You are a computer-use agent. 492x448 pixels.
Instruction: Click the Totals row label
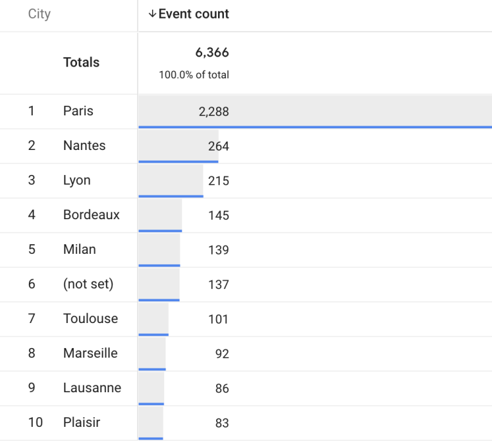[x=81, y=62]
